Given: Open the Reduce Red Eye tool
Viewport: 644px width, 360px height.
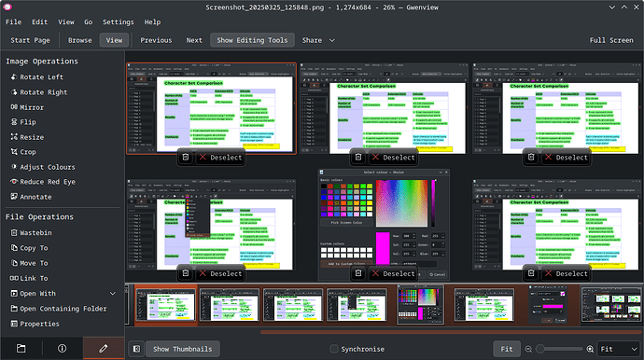Looking at the screenshot, I should pyautogui.click(x=43, y=182).
